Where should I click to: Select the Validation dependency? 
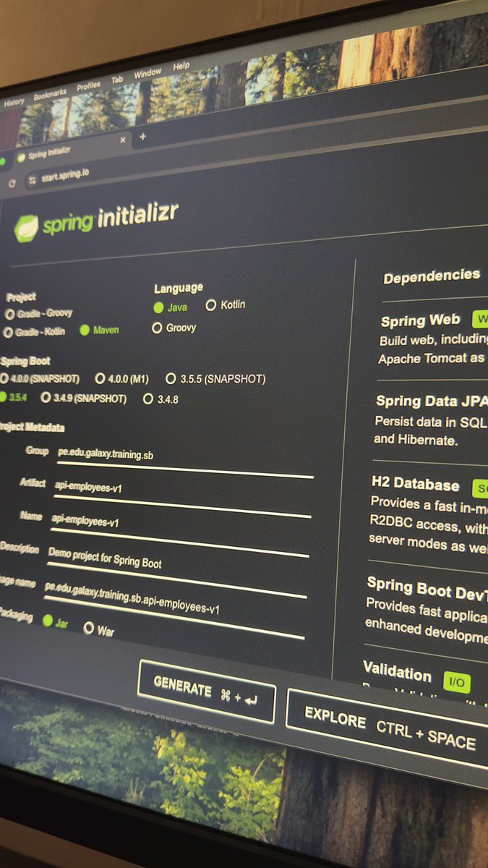point(397,672)
